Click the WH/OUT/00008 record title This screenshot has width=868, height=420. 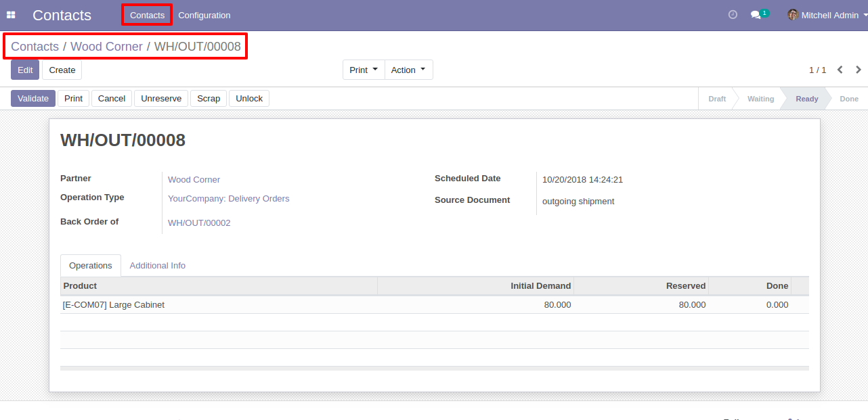[x=123, y=140]
